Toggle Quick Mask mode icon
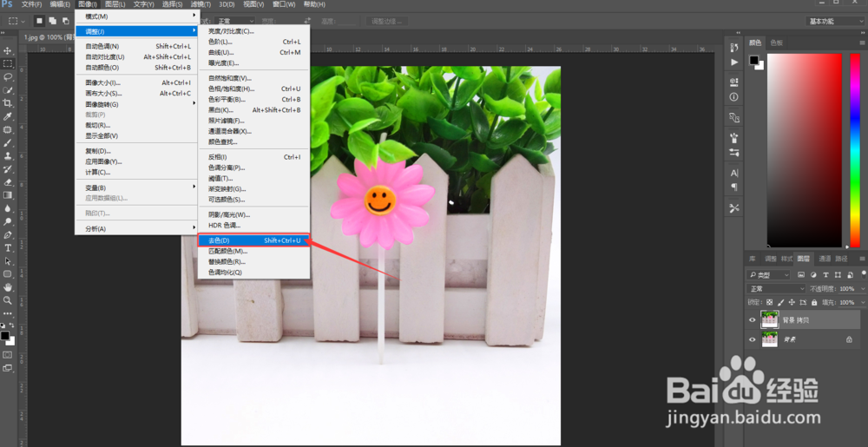 pos(8,355)
